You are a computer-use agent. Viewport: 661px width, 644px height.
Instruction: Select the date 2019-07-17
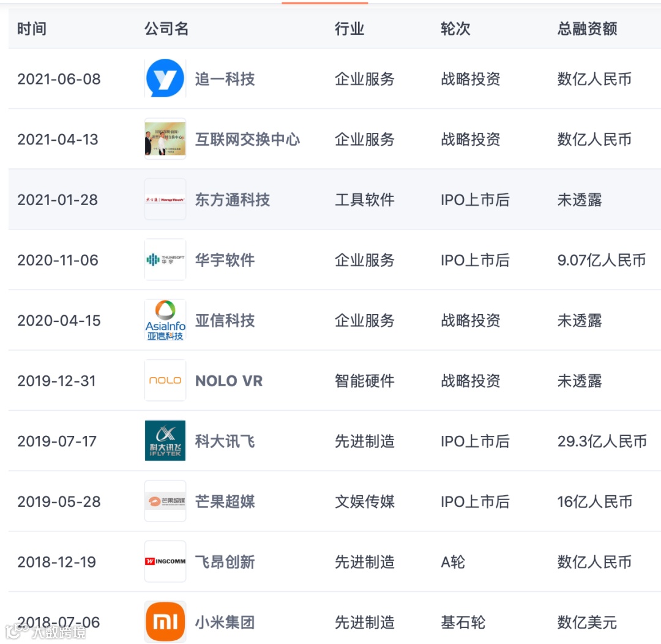pos(57,441)
